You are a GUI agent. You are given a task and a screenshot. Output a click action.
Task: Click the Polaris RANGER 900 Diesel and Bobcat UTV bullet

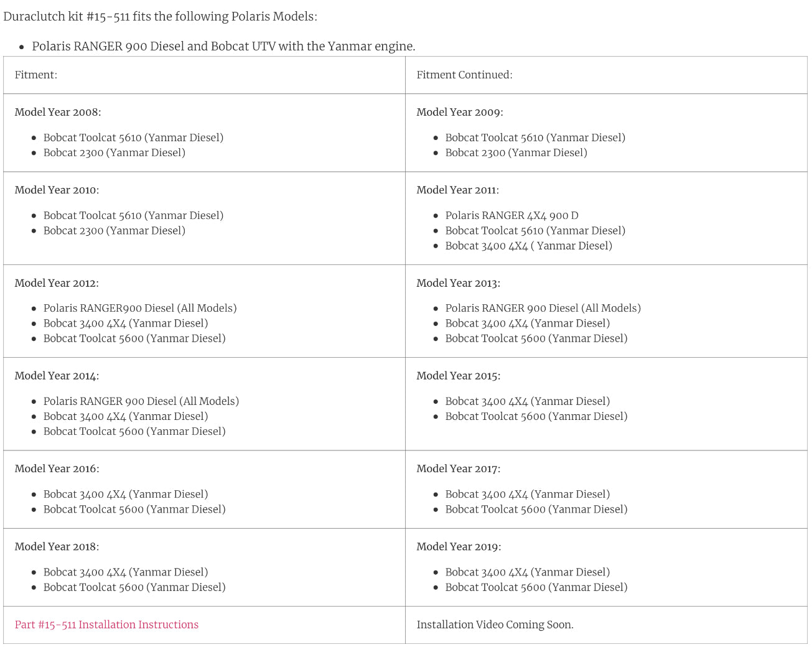point(223,46)
